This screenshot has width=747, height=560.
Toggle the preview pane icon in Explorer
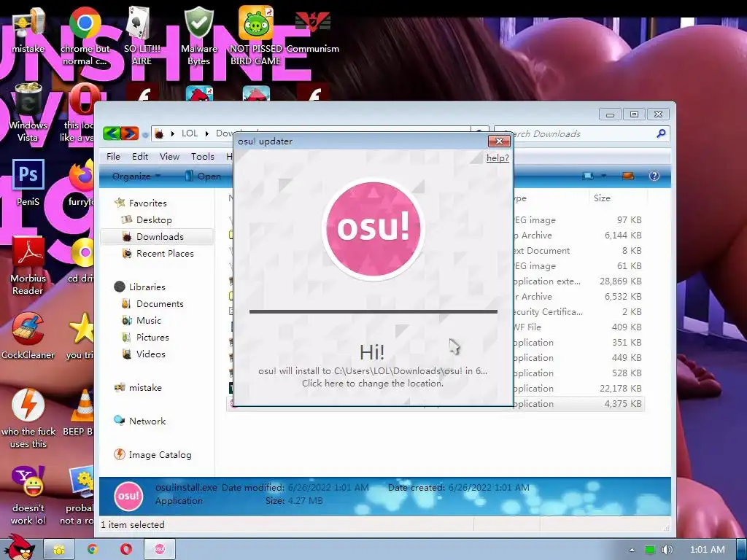point(628,176)
